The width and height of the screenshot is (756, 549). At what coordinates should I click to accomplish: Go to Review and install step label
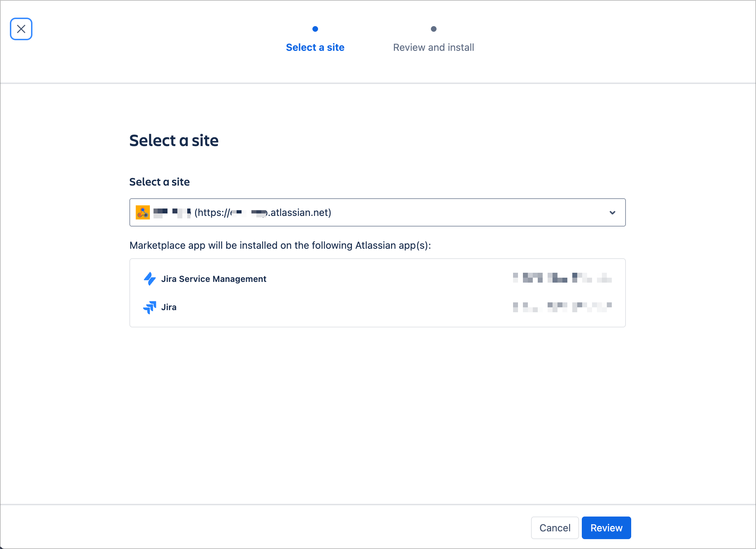[x=433, y=47]
